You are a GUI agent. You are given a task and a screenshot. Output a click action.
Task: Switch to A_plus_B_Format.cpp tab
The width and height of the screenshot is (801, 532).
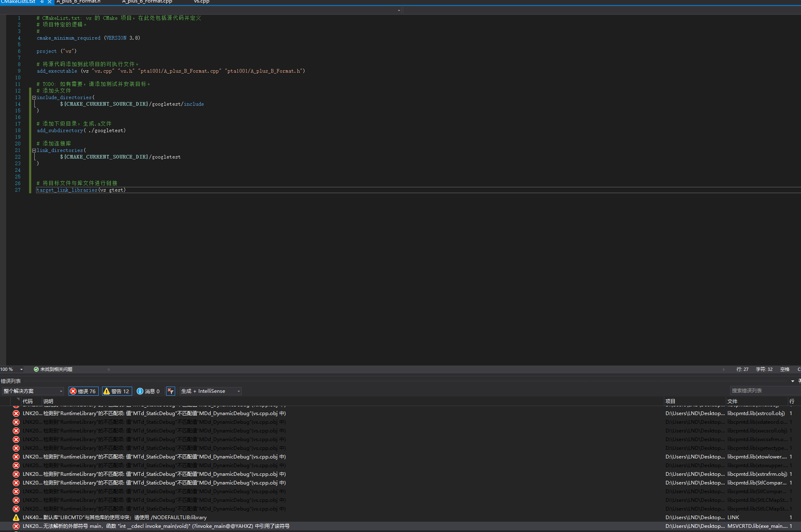click(147, 2)
